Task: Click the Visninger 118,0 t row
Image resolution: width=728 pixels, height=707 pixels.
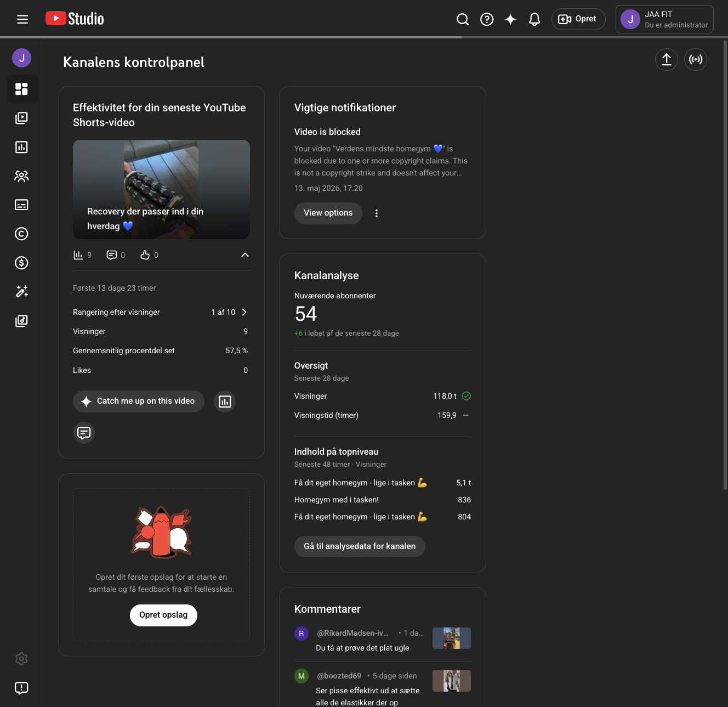Action: [x=383, y=396]
